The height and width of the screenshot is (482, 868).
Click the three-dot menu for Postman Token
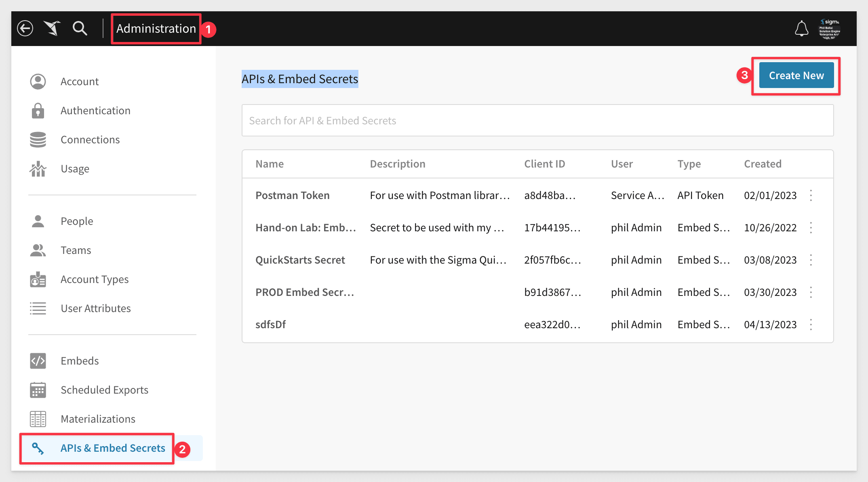click(x=811, y=195)
